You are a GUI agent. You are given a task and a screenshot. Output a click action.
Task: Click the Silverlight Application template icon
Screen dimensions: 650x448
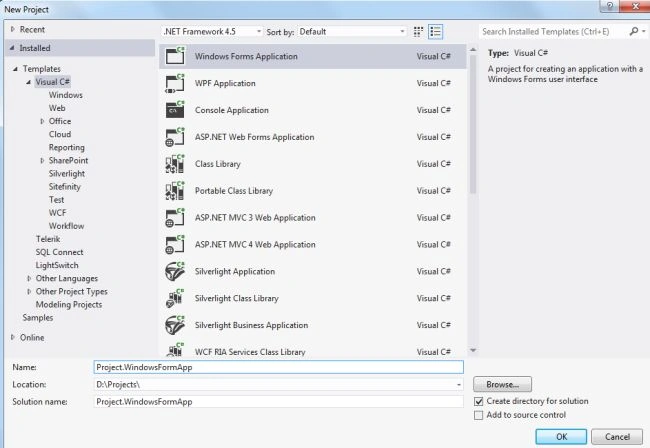pos(175,271)
